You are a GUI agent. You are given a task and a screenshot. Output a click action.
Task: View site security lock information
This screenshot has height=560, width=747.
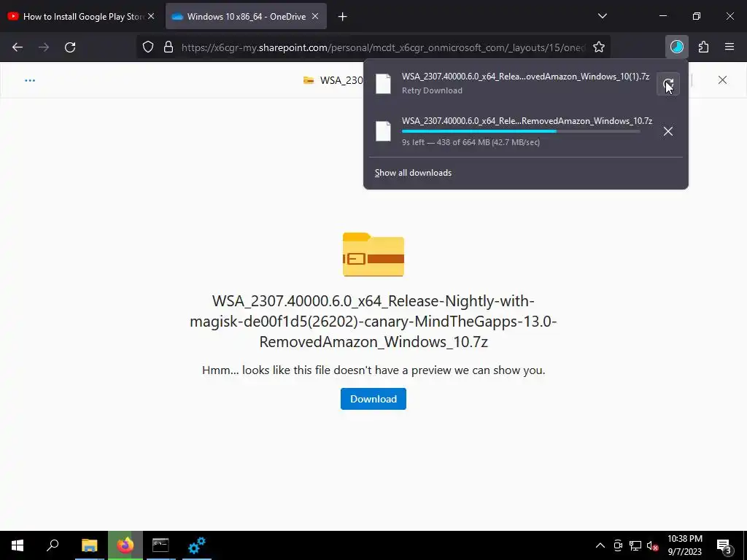point(169,47)
